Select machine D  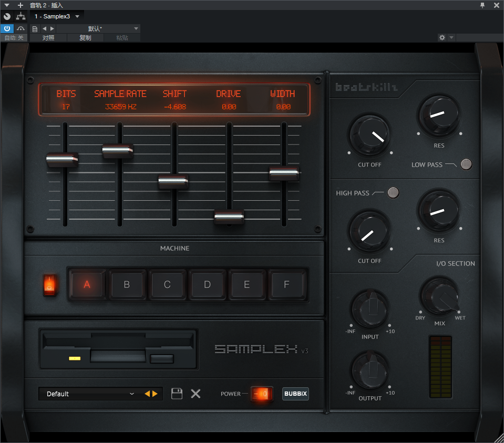coord(207,284)
